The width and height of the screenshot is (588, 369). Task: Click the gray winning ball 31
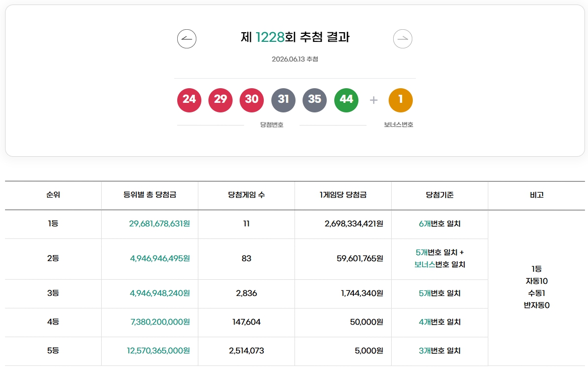pos(283,100)
